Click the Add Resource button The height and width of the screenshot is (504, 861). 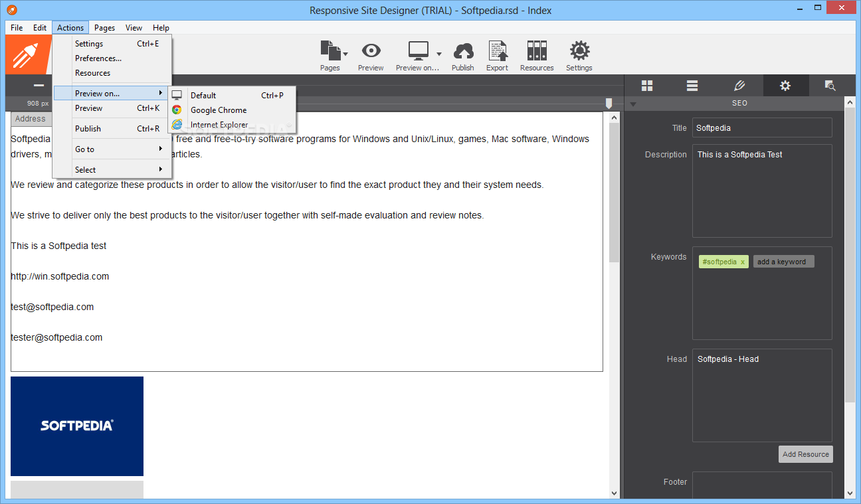(x=805, y=454)
